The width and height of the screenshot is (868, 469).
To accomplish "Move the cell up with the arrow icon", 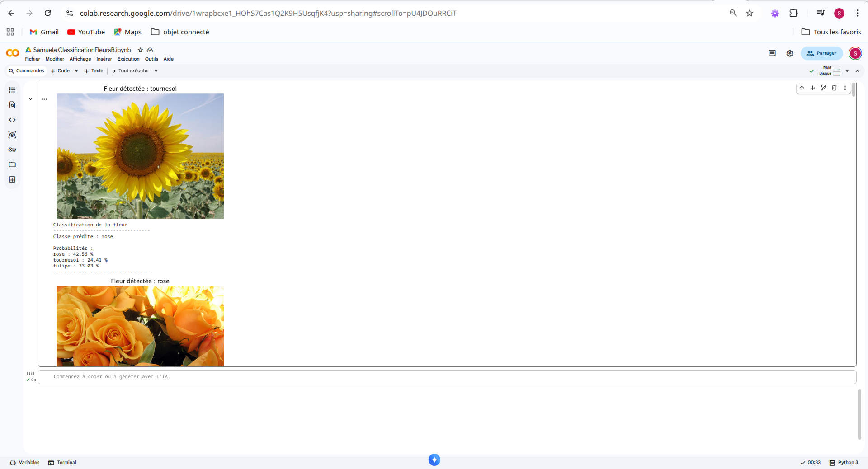I will [802, 88].
